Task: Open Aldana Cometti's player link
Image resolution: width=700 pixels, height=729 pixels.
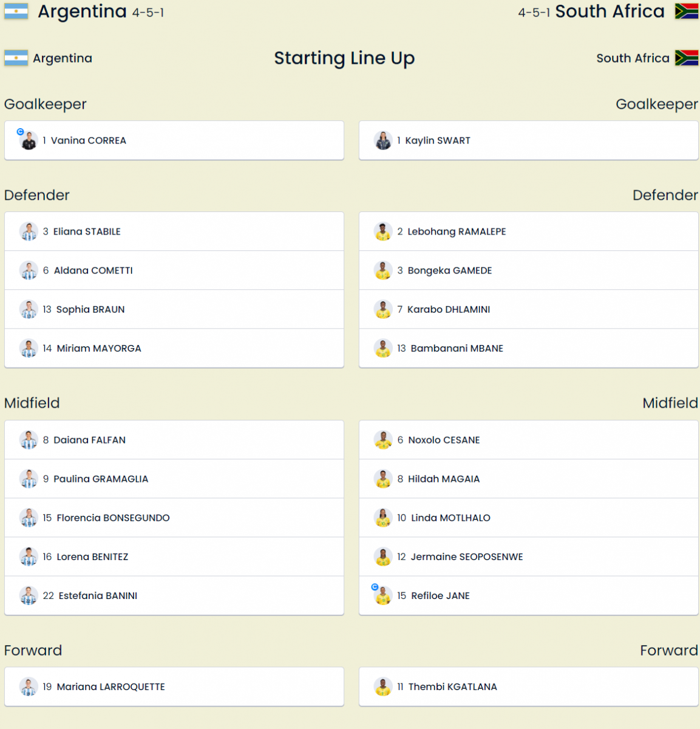Action: point(93,270)
